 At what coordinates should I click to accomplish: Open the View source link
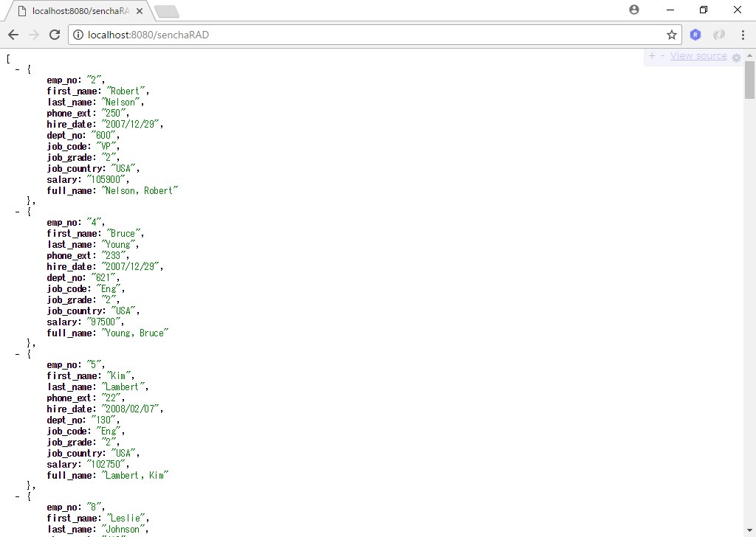click(697, 55)
